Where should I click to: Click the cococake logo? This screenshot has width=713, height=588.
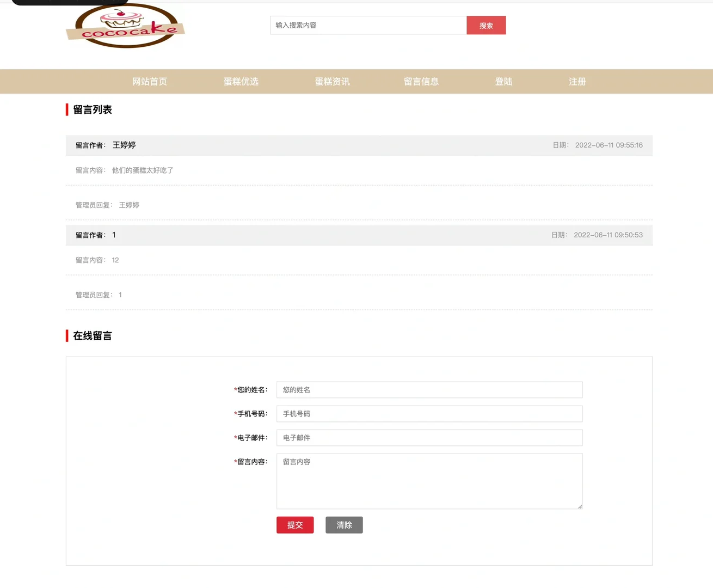coord(125,26)
